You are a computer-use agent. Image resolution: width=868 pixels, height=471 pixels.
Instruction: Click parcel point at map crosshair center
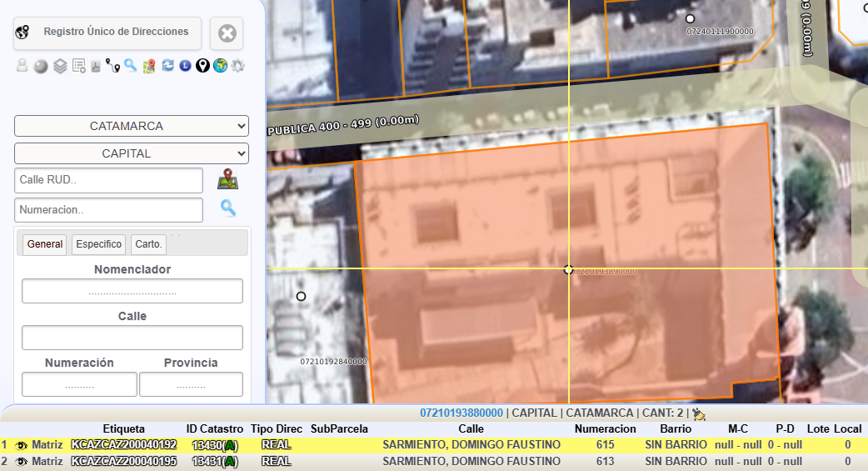click(x=568, y=269)
